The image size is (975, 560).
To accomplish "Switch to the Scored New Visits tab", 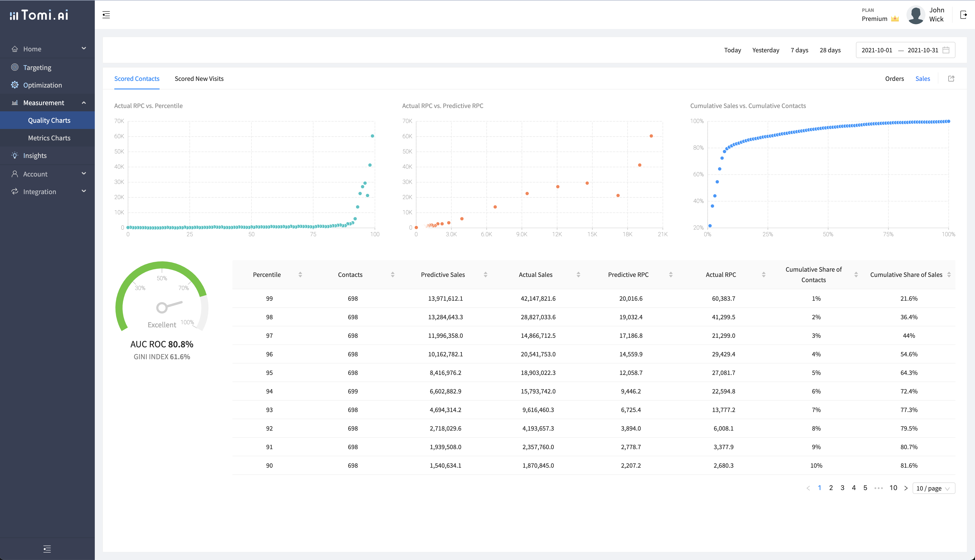I will click(199, 79).
